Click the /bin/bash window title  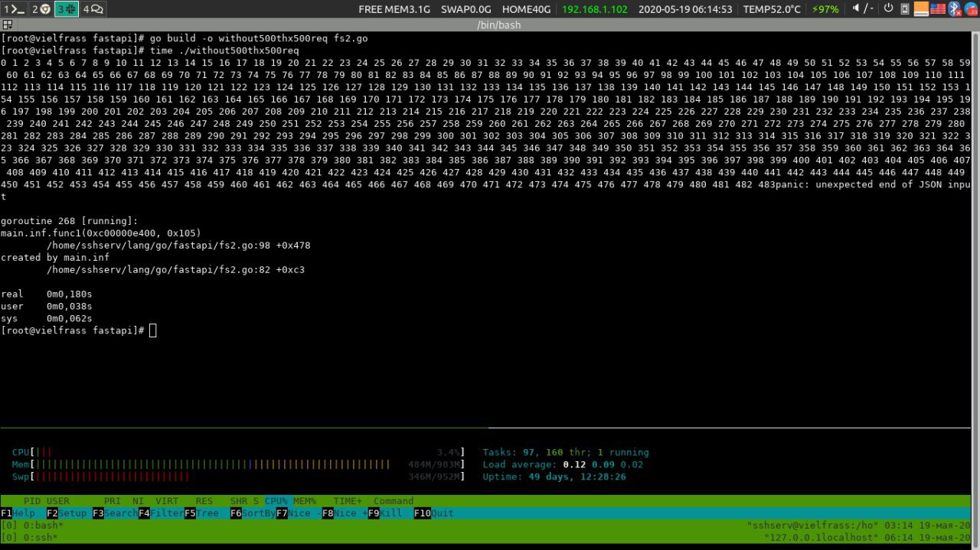point(498,25)
